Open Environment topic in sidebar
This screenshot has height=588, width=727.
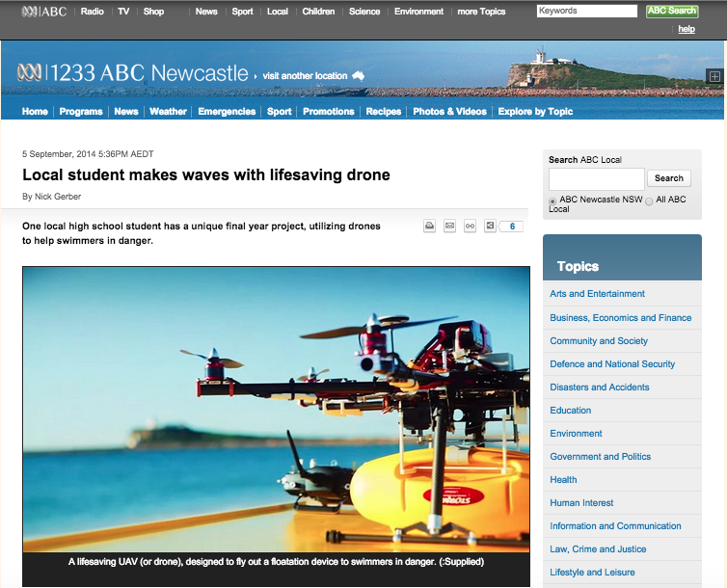pyautogui.click(x=576, y=434)
